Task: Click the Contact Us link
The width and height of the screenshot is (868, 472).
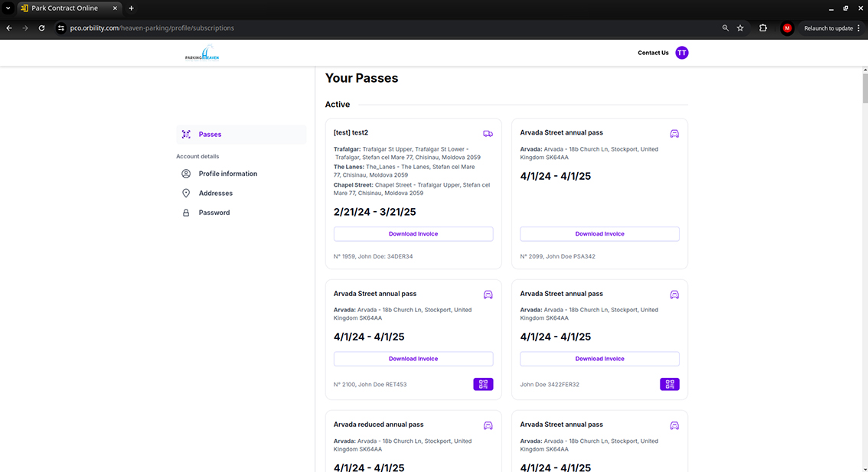Action: [653, 53]
